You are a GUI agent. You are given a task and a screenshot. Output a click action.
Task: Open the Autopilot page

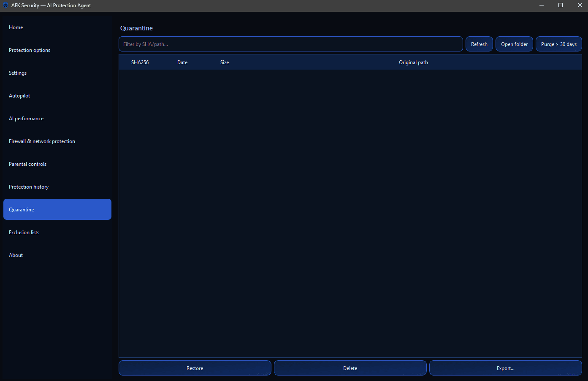(x=19, y=95)
